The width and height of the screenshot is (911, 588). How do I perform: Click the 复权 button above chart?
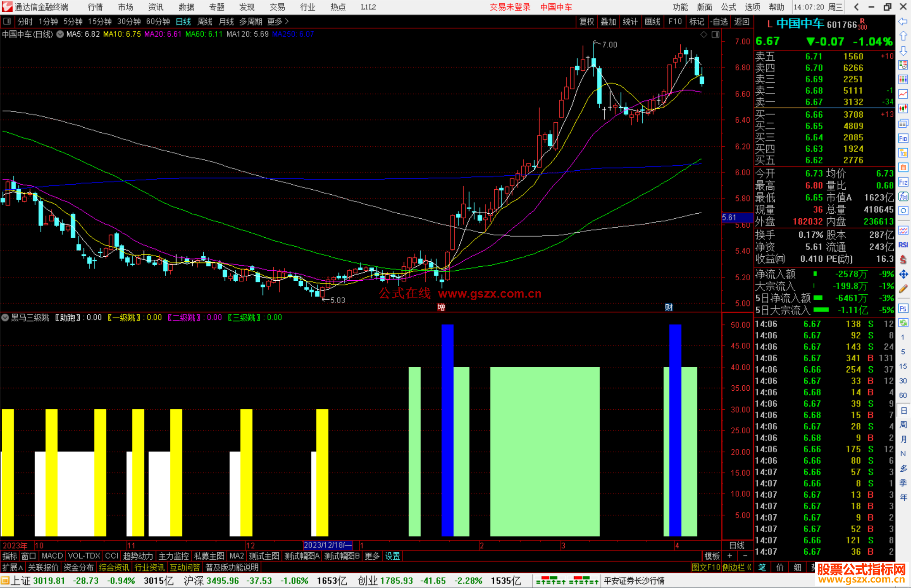[x=586, y=21]
